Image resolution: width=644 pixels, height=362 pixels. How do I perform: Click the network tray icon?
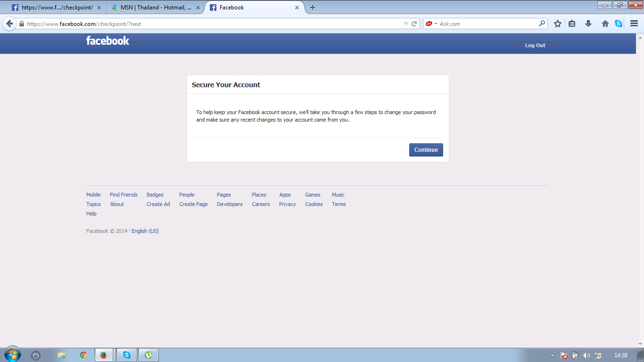tap(598, 355)
